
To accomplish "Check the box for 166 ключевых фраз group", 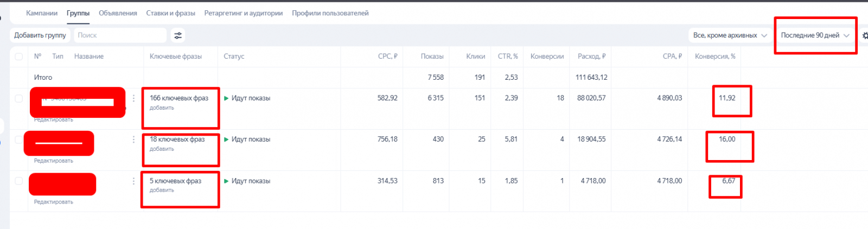I will tap(19, 98).
